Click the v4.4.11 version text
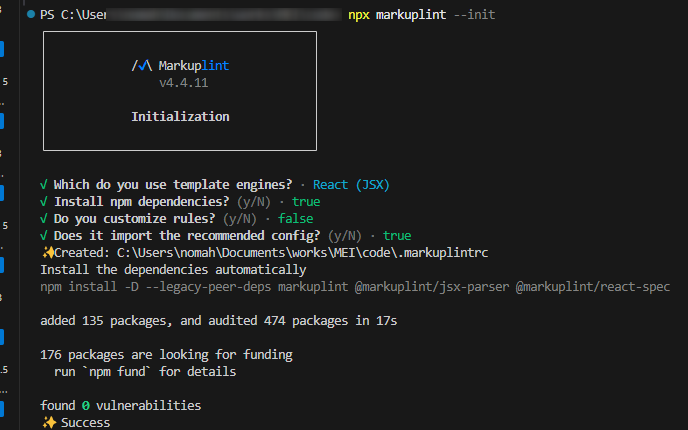The height and width of the screenshot is (430, 688). [183, 83]
